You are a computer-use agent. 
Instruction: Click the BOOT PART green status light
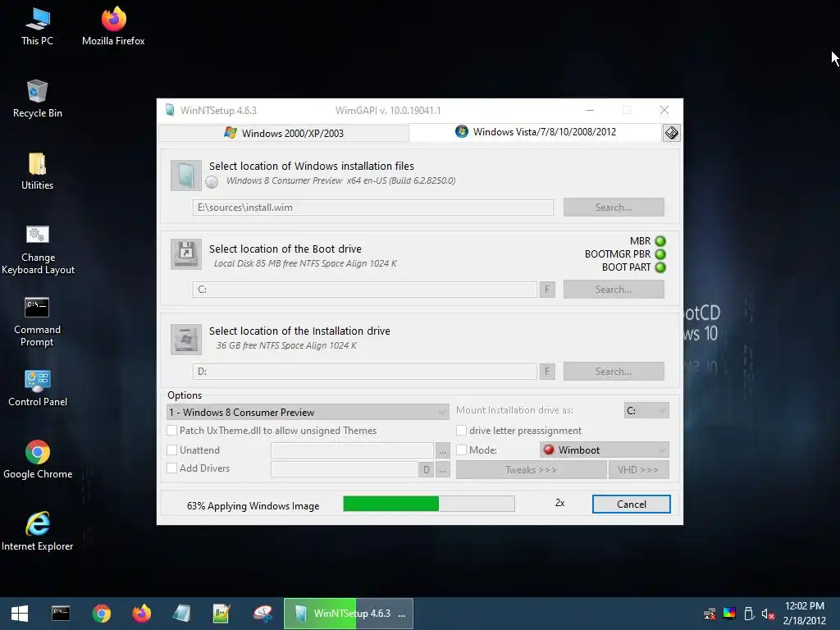coord(660,267)
